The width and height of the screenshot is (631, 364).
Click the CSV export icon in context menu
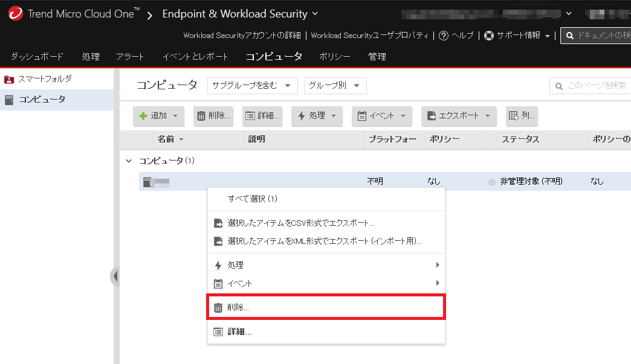218,223
